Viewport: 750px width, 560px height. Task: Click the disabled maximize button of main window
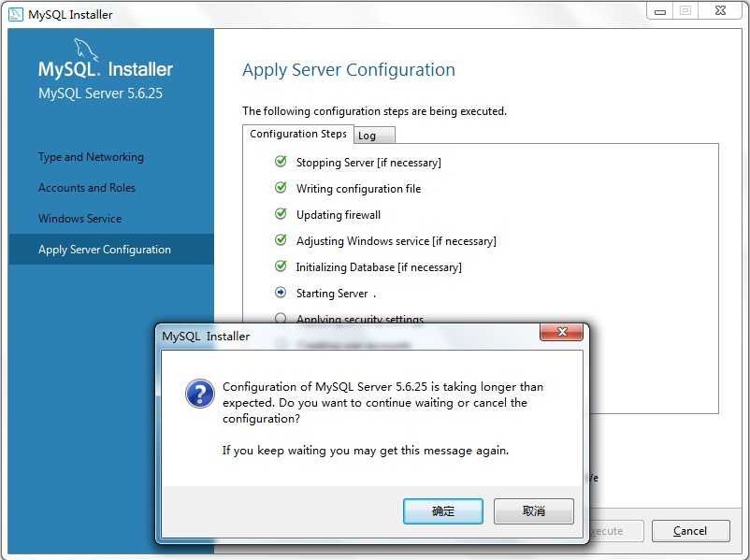[685, 11]
